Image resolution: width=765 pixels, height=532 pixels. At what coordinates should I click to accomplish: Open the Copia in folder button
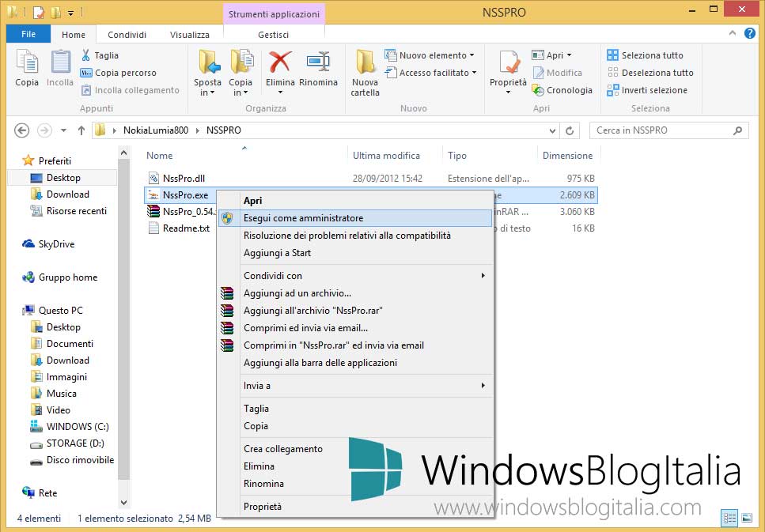point(240,73)
